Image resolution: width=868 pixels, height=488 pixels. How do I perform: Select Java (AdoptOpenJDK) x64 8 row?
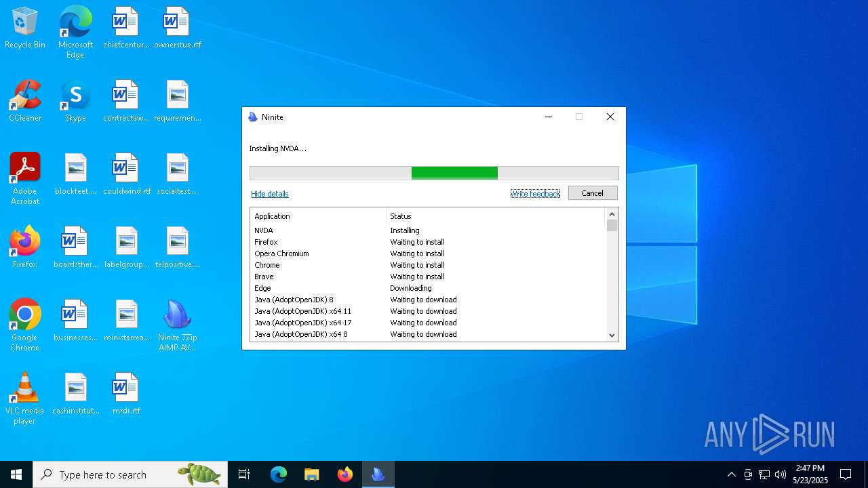point(428,334)
